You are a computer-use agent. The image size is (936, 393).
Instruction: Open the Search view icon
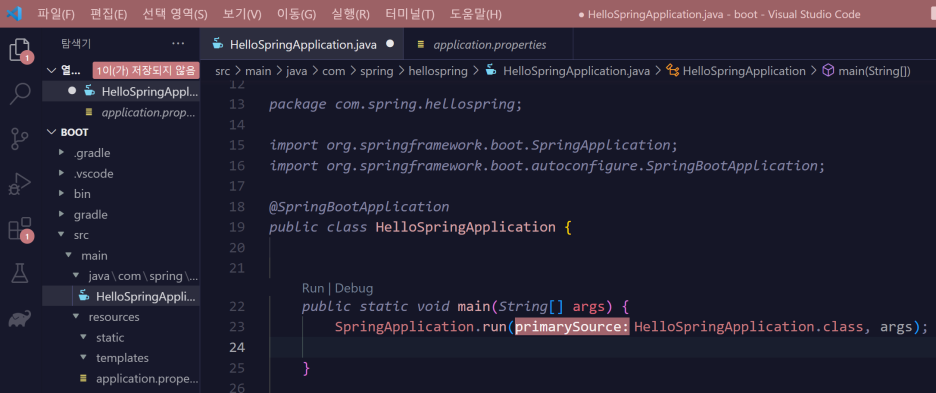20,93
